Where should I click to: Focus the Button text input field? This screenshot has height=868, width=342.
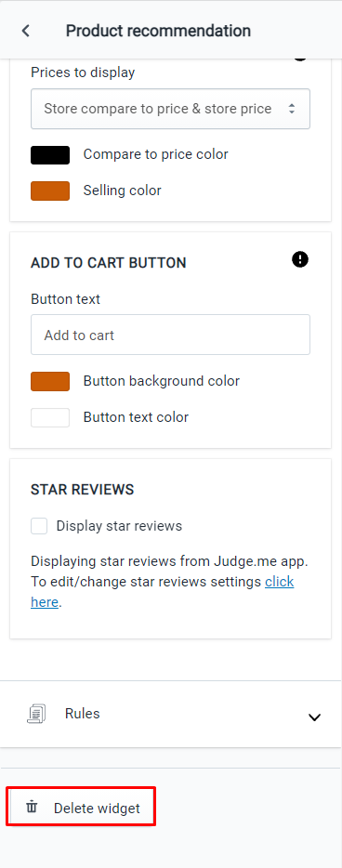[x=170, y=335]
